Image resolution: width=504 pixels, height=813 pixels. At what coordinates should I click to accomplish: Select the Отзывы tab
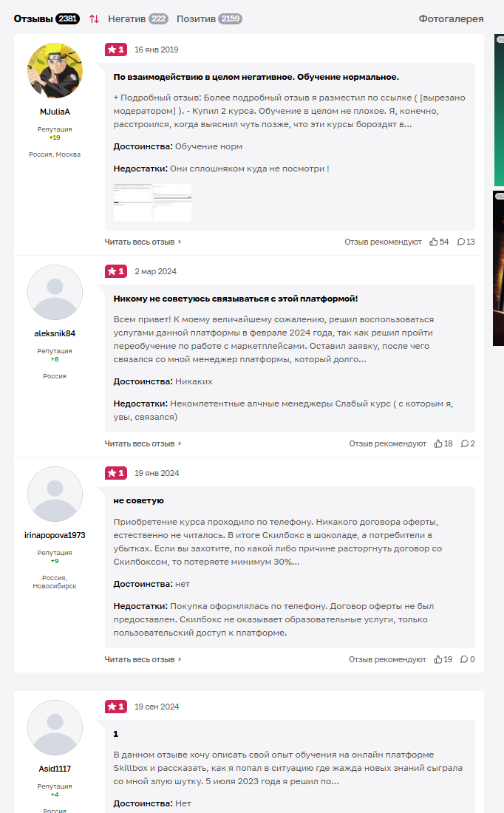coord(47,19)
